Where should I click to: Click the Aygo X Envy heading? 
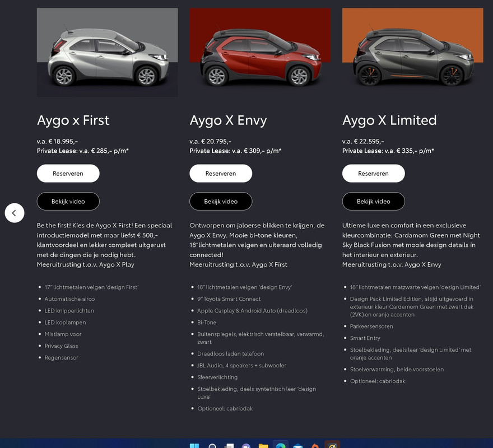(228, 120)
